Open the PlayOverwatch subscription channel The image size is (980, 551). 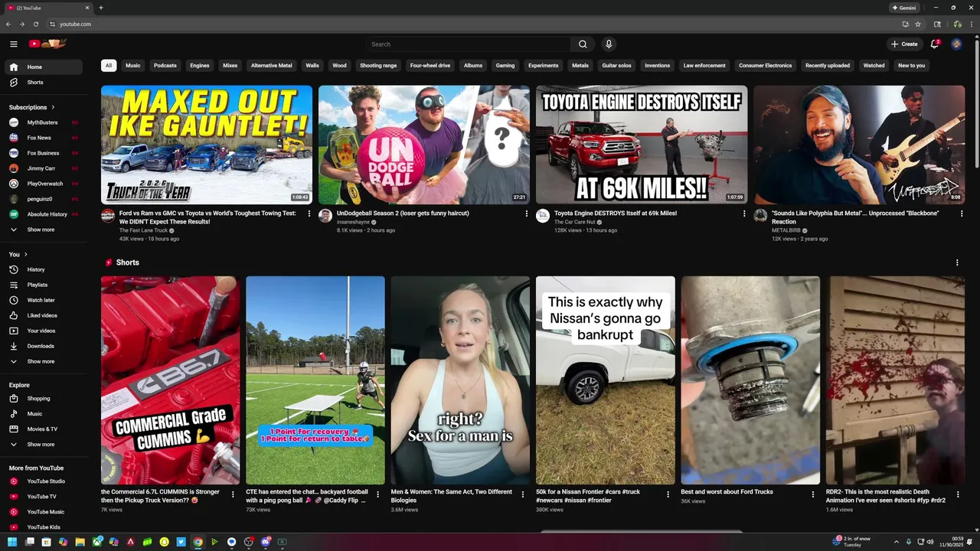click(x=45, y=184)
